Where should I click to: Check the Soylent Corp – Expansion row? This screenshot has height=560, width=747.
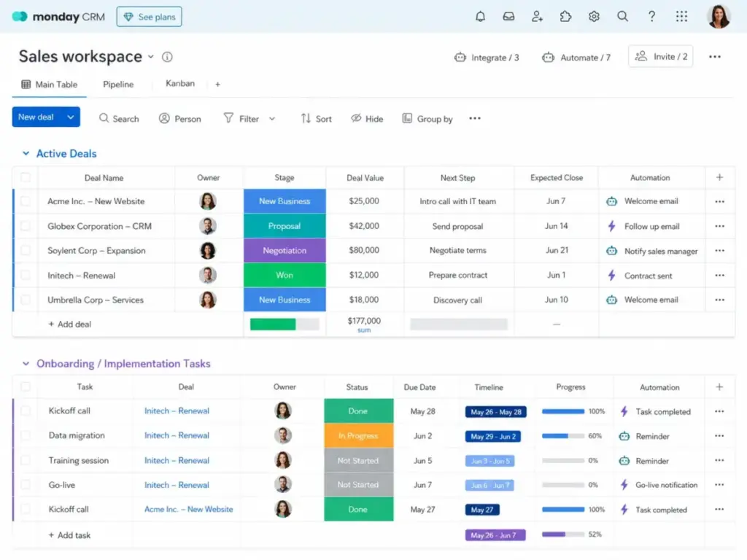(26, 251)
